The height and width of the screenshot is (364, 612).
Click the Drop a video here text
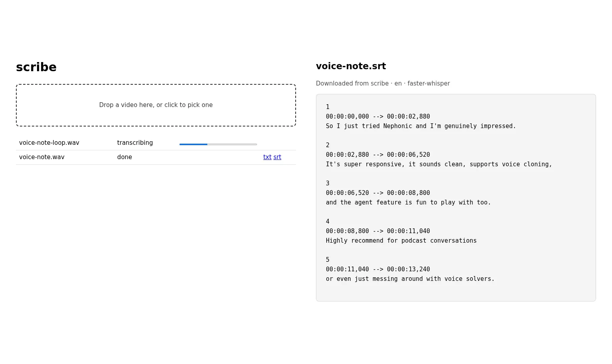[x=156, y=105]
